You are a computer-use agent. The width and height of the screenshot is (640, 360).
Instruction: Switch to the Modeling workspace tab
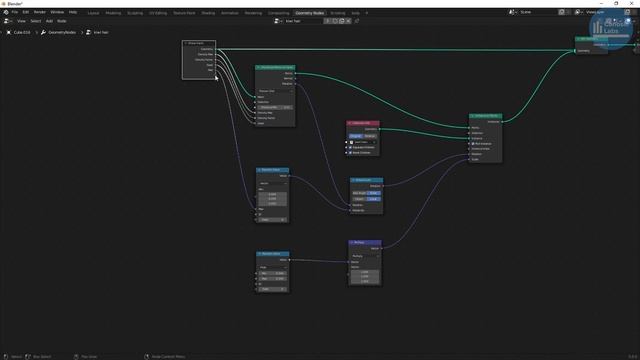click(x=113, y=13)
